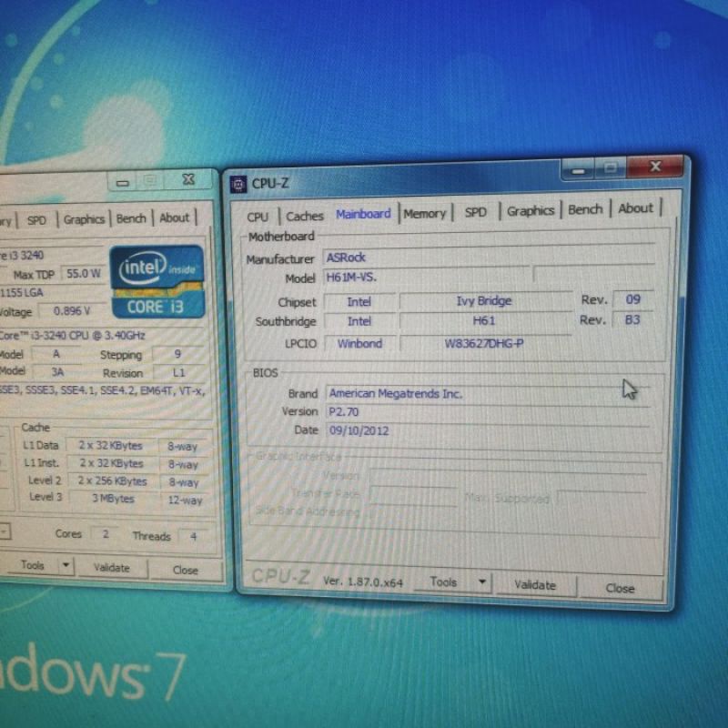Expand Tools dropdown arrow in left window
The width and height of the screenshot is (728, 728).
[x=66, y=565]
